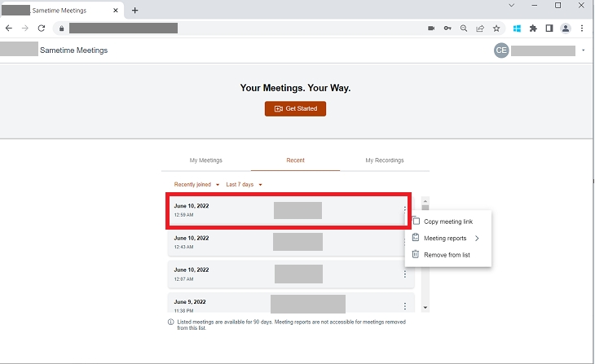The image size is (595, 364).
Task: Click the camera icon in address bar
Action: point(431,28)
